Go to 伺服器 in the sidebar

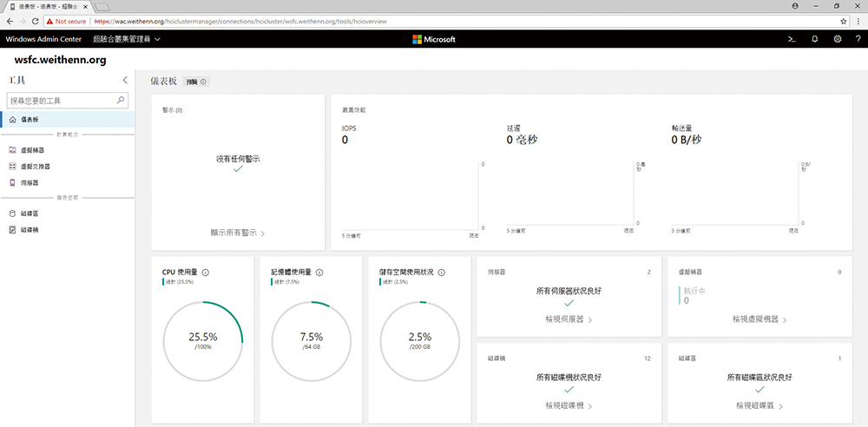30,182
